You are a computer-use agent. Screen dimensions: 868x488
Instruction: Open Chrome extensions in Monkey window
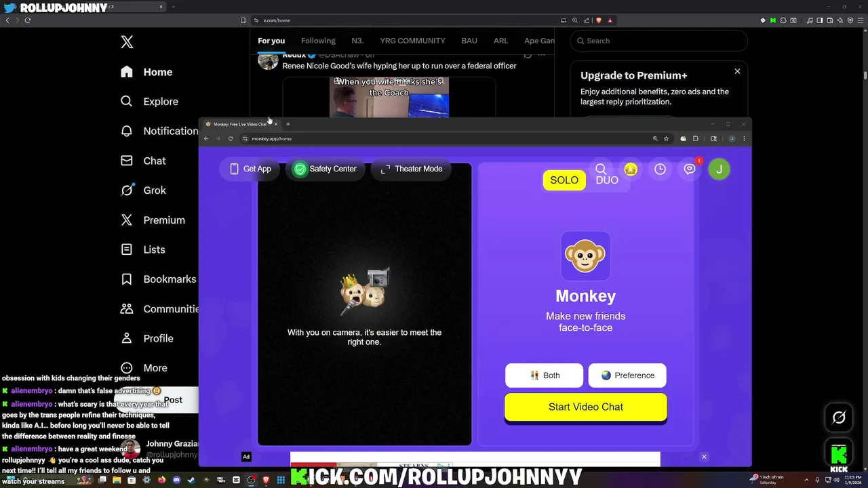pyautogui.click(x=695, y=138)
